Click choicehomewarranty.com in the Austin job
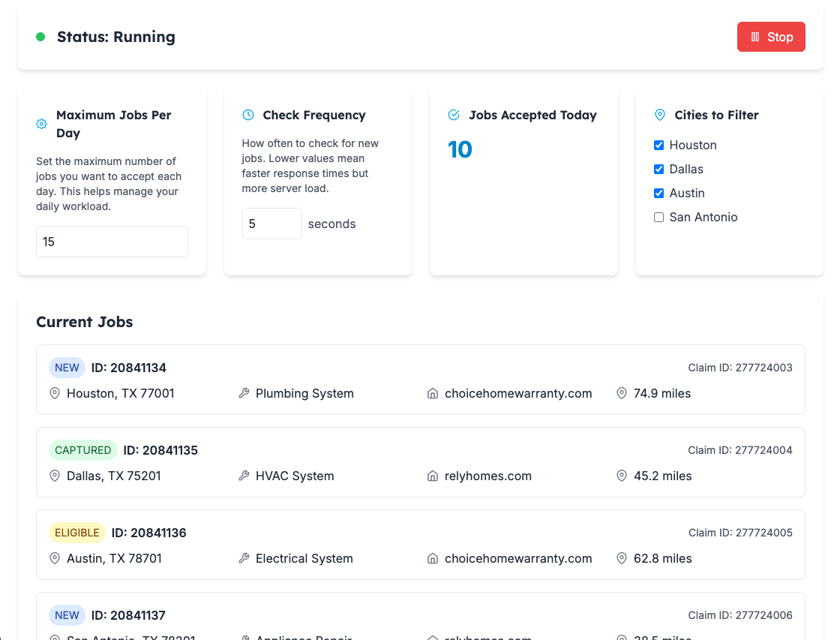The image size is (840, 640). [518, 558]
